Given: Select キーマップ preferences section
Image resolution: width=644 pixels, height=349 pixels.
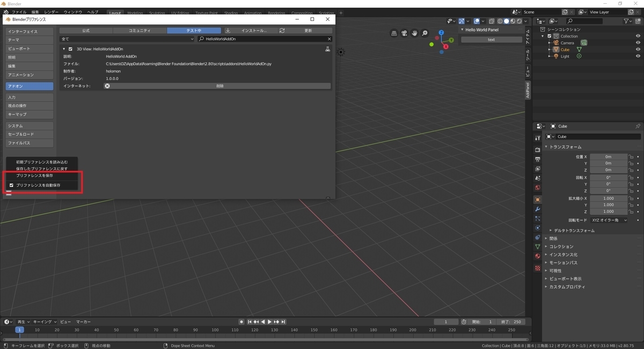Looking at the screenshot, I should (x=30, y=114).
